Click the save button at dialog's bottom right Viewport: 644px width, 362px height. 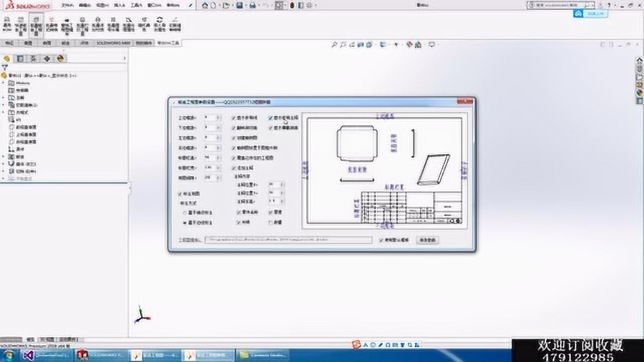click(428, 240)
